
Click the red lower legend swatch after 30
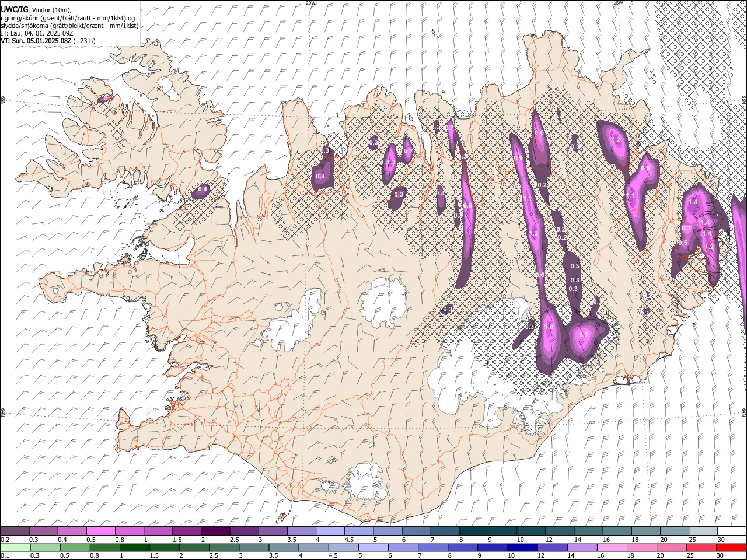click(x=732, y=547)
